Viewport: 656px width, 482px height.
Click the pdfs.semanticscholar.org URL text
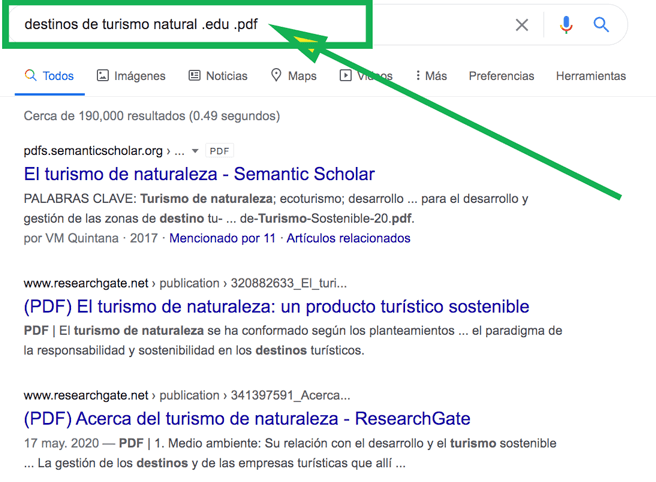tap(93, 151)
